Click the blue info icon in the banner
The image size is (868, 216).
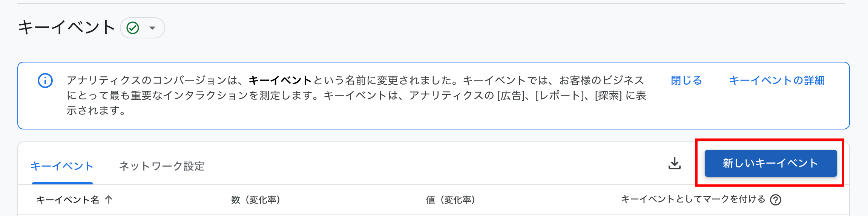point(45,81)
